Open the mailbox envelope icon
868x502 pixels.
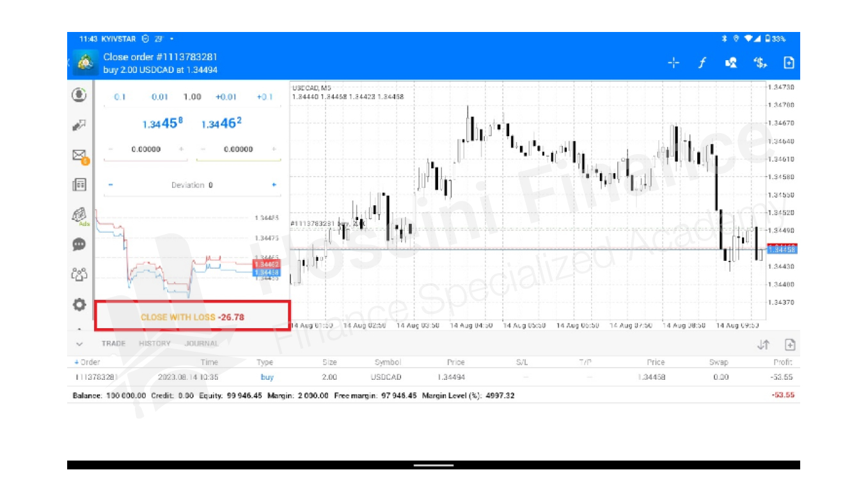79,155
